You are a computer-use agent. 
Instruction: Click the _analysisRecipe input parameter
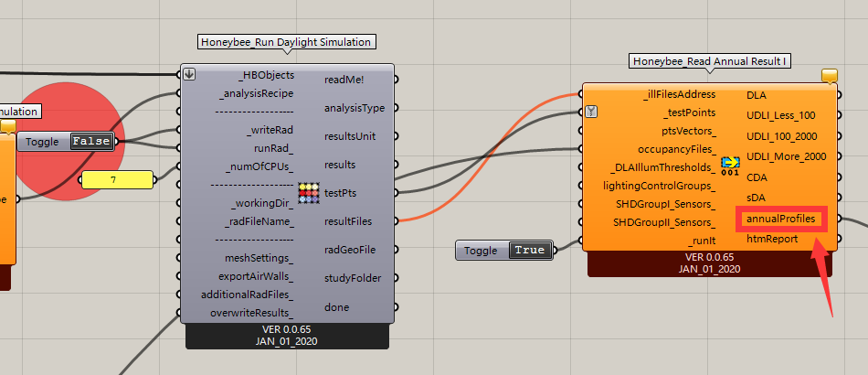257,93
